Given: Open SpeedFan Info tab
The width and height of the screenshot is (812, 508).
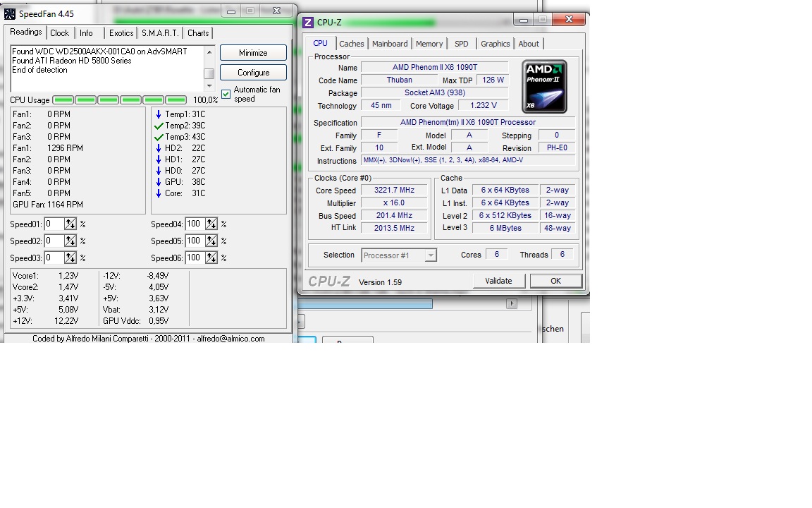Looking at the screenshot, I should pos(87,33).
